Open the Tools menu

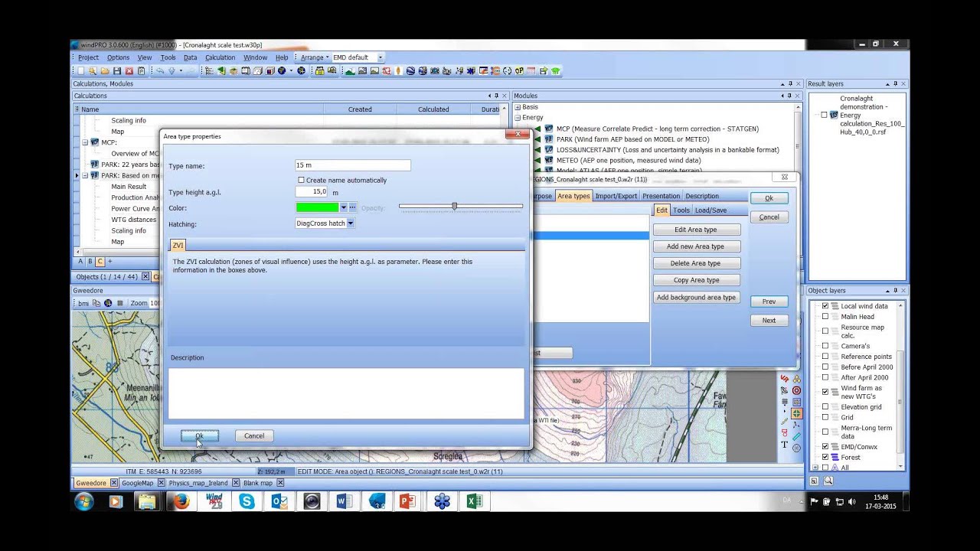[168, 57]
